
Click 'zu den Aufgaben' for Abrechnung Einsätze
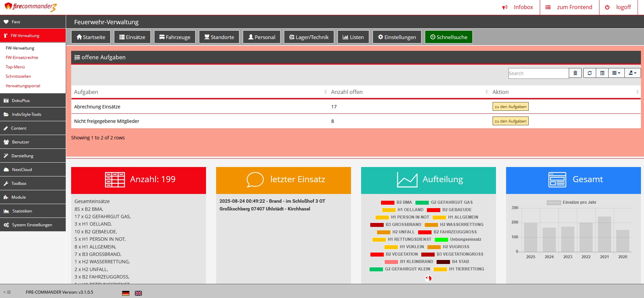point(510,107)
